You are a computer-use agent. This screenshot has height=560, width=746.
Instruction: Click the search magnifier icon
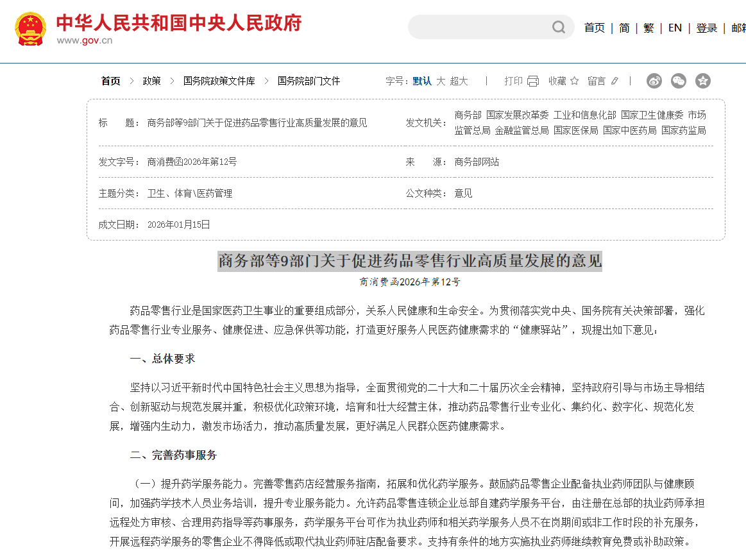coord(559,27)
